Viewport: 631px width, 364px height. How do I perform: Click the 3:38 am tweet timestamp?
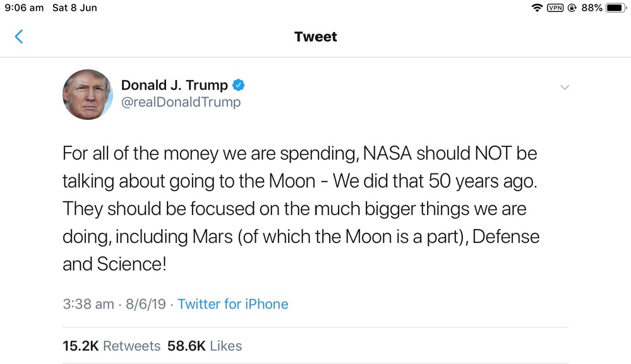[x=88, y=304]
